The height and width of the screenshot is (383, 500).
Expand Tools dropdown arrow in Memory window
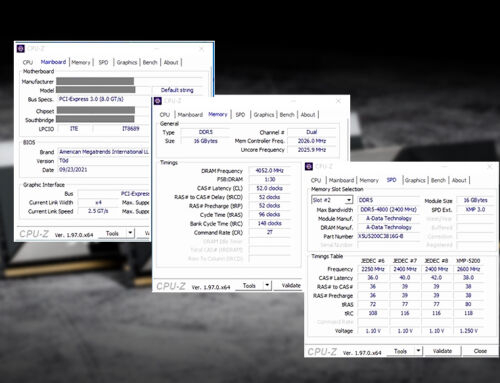(x=267, y=286)
